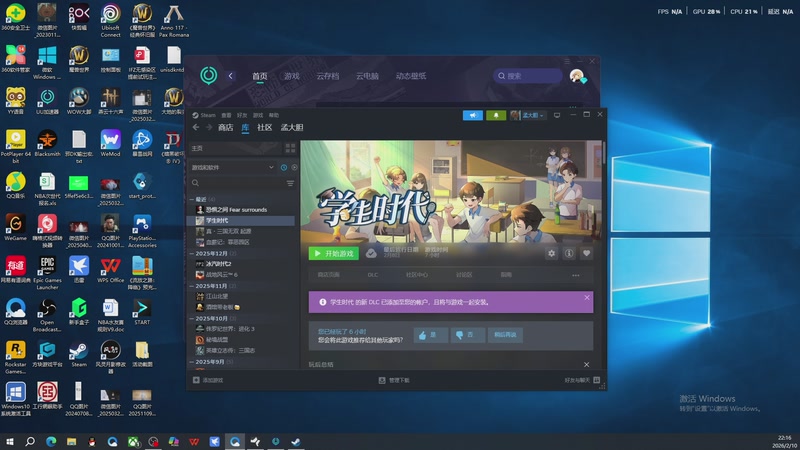This screenshot has height=450, width=800.
Task: Collapse the 2025年9月 group
Action: [x=192, y=362]
